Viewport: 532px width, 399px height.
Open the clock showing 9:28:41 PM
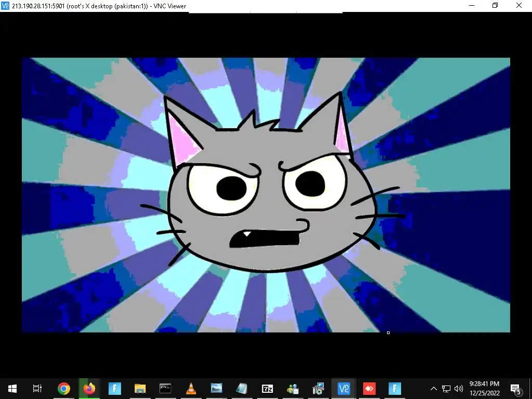tap(485, 389)
